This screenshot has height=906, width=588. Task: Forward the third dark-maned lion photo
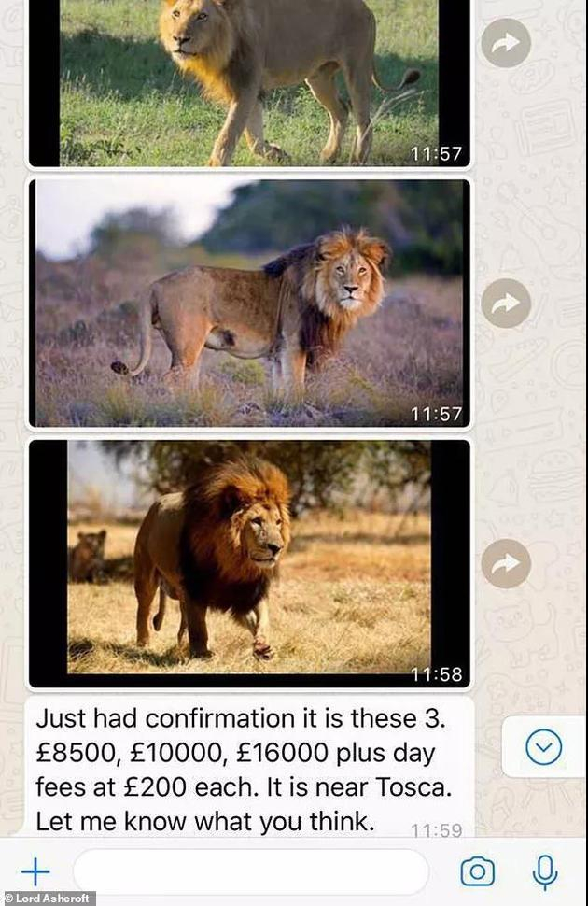pyautogui.click(x=506, y=563)
